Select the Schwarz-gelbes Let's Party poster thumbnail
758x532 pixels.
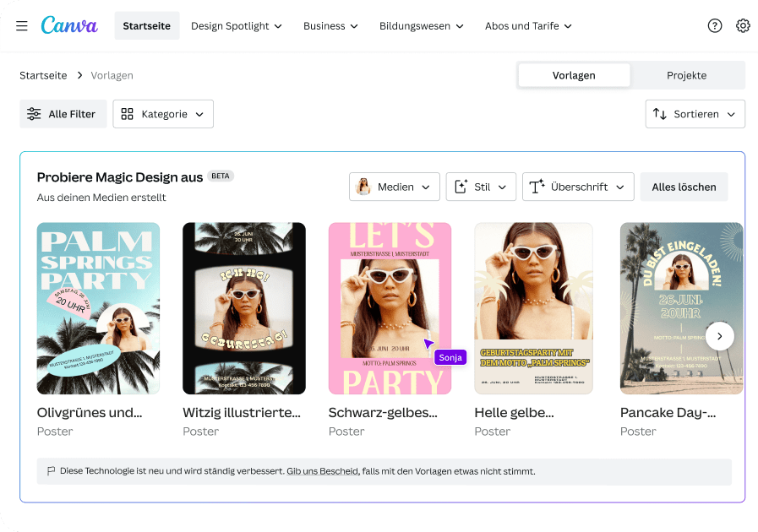coord(390,308)
